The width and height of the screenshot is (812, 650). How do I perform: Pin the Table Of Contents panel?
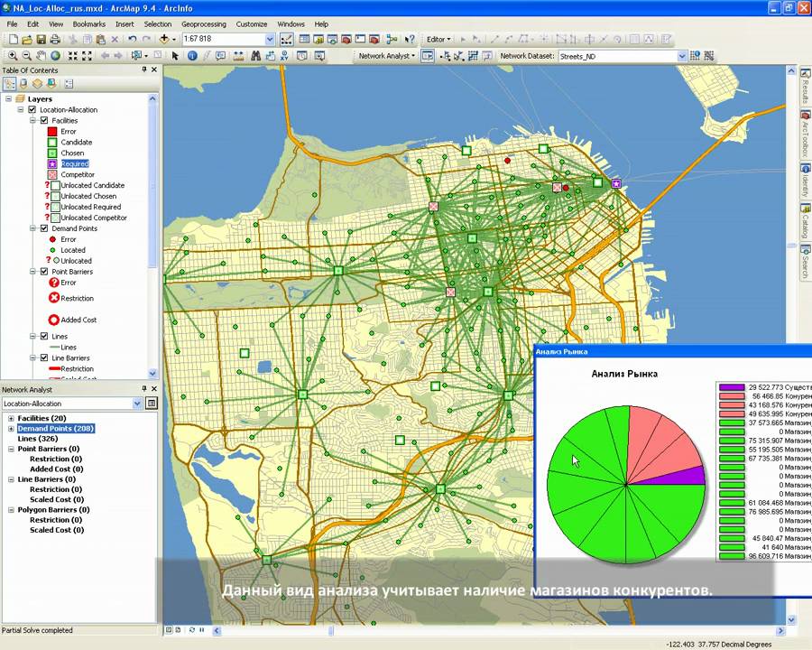144,70
